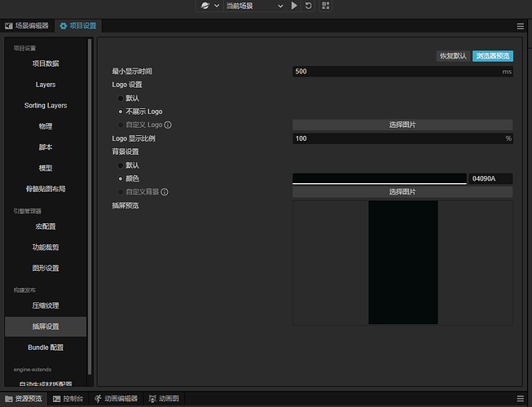Image resolution: width=532 pixels, height=407 pixels.
Task: Select 项目数据 in the sidebar
Action: tap(46, 63)
